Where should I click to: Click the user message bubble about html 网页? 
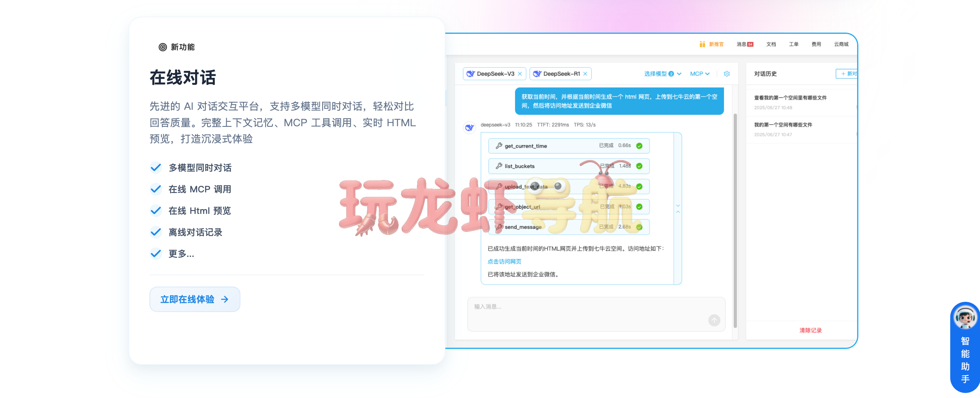click(x=619, y=101)
